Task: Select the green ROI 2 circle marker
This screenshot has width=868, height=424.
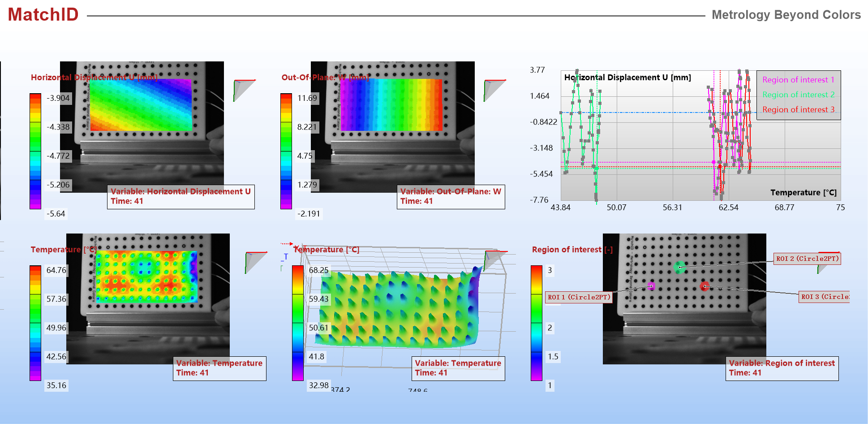Action: [679, 267]
